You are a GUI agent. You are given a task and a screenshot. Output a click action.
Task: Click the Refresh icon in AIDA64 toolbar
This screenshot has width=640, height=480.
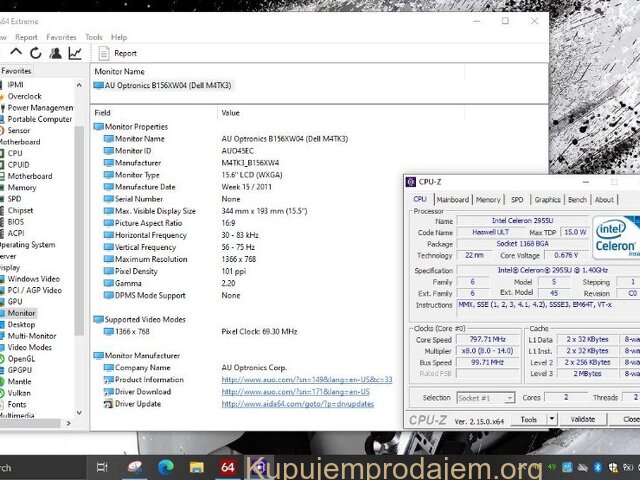(x=35, y=53)
